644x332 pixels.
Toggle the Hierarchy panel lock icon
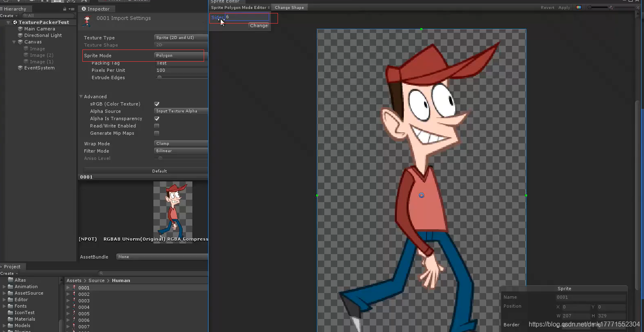(x=65, y=9)
